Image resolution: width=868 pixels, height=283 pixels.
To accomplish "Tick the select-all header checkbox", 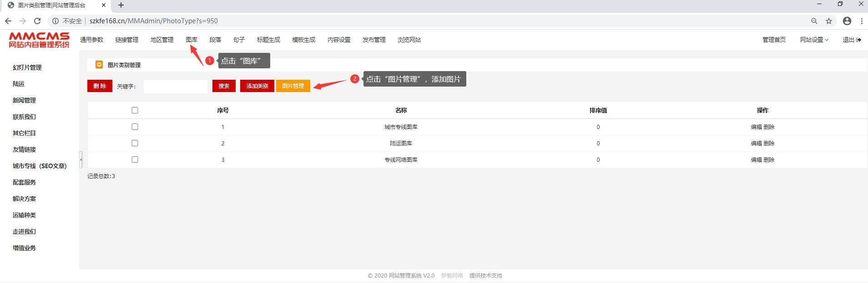I will point(135,110).
